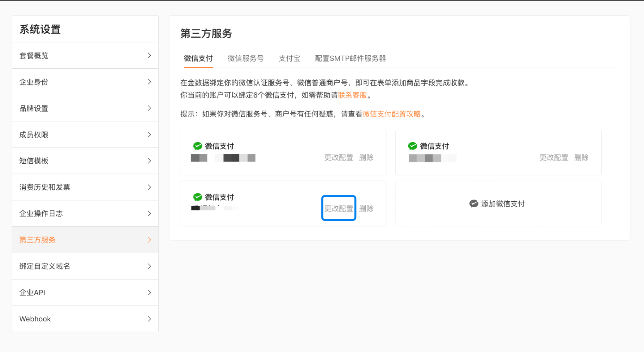This screenshot has height=352, width=644.
Task: Expand 企业身份 chevron arrow
Action: (149, 82)
